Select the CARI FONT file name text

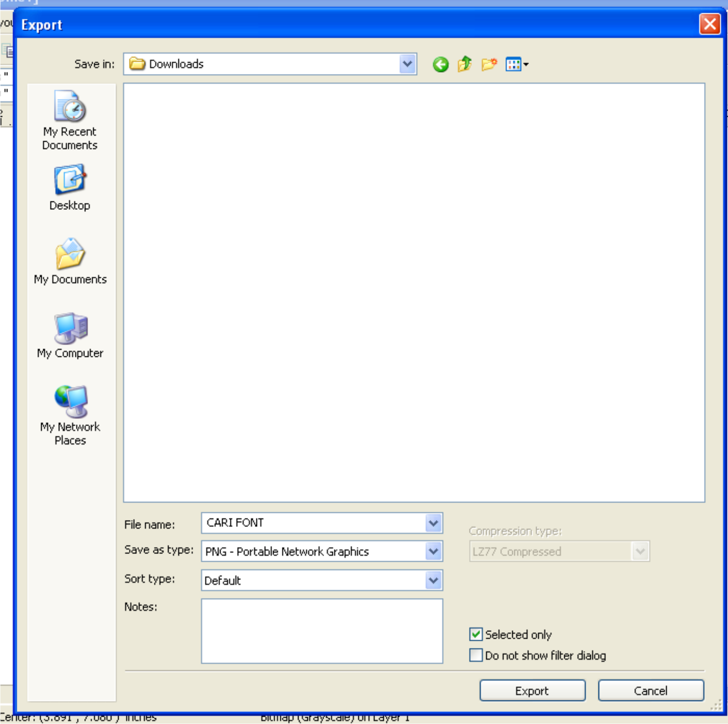pyautogui.click(x=234, y=523)
